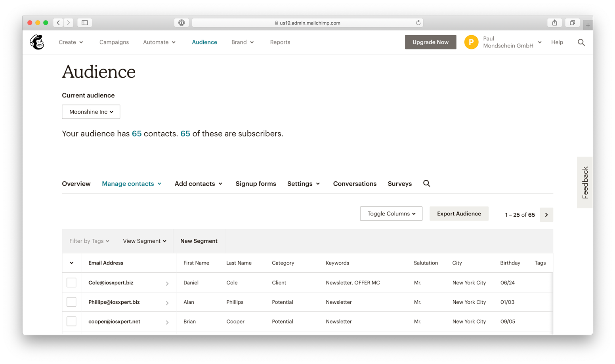Reload the page using the refresh icon
Viewport: 615px width, 364px height.
tap(418, 23)
